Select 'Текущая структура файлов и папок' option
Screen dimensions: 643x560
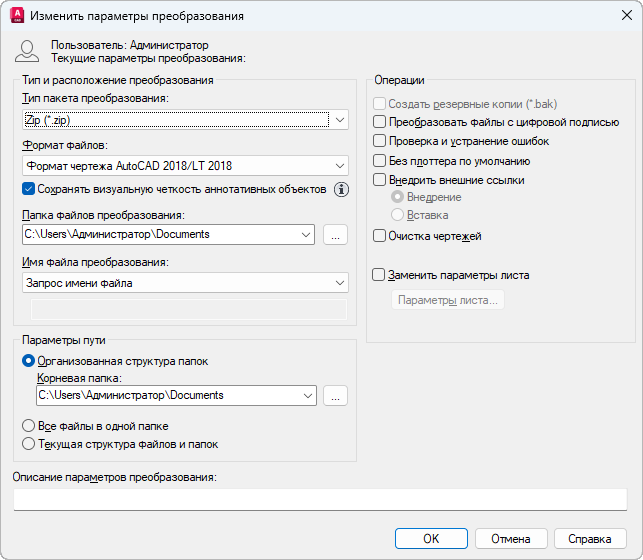pyautogui.click(x=28, y=444)
